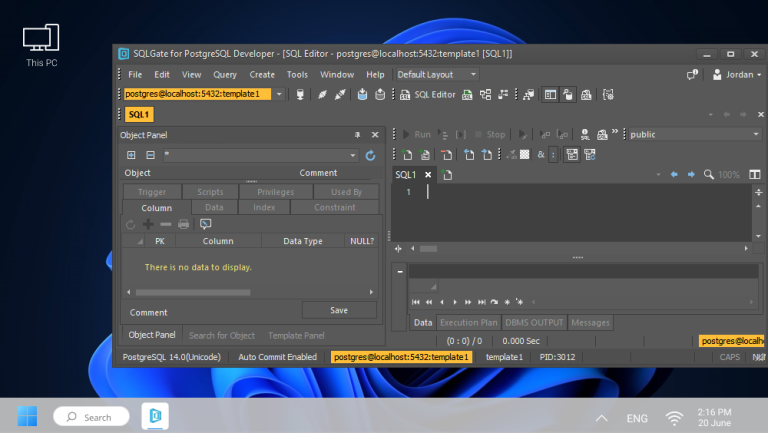Screen dimensions: 768x433
Task: Click the feedback chat bubble icon in column toolbar
Action: click(x=206, y=224)
